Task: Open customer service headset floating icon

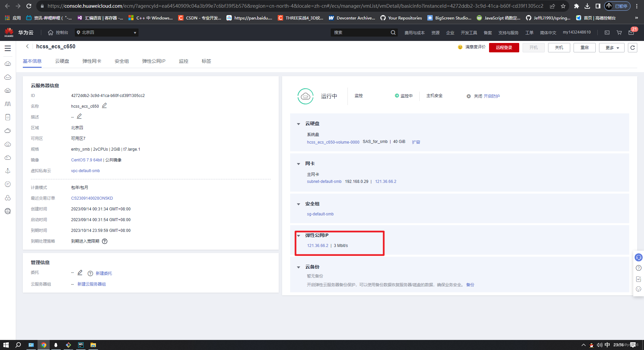Action: pyautogui.click(x=639, y=257)
